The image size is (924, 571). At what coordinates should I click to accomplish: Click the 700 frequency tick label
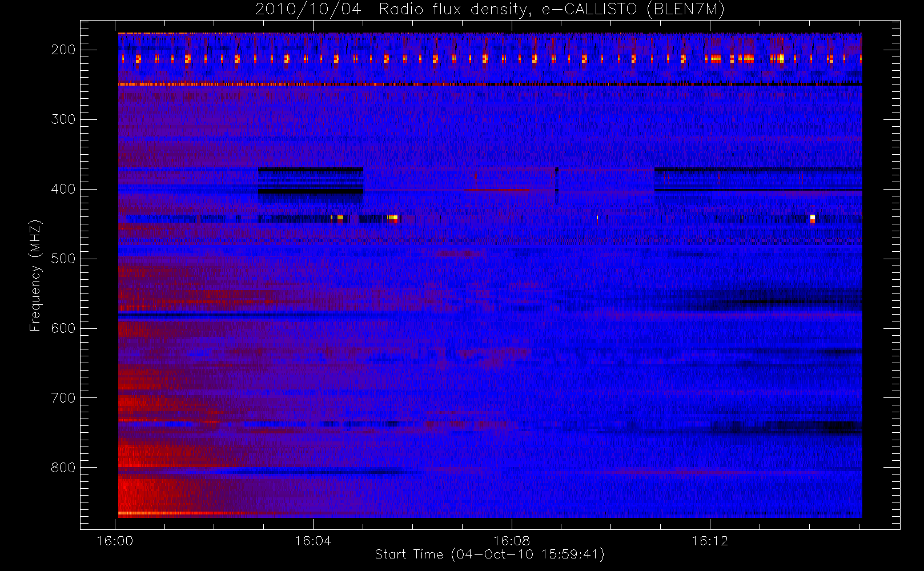click(x=63, y=398)
